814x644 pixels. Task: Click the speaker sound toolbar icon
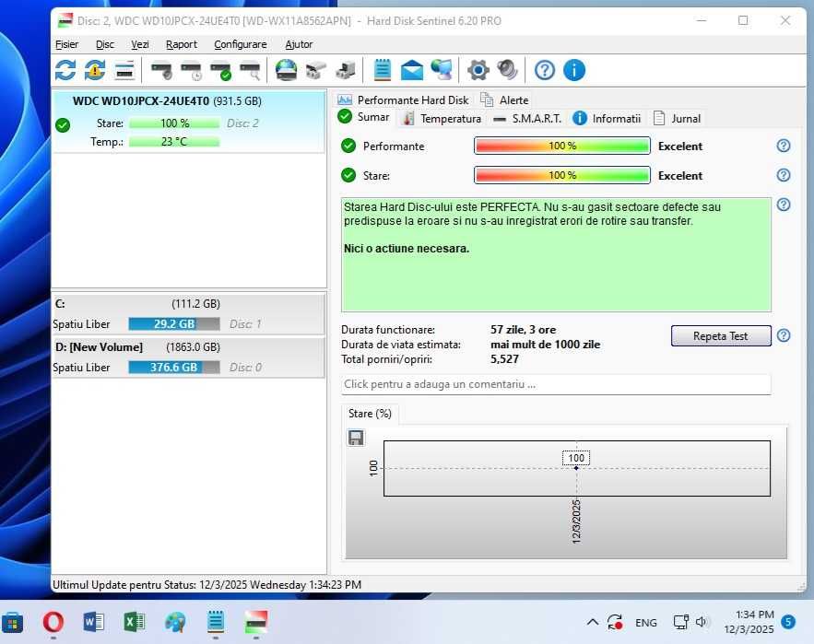[507, 70]
